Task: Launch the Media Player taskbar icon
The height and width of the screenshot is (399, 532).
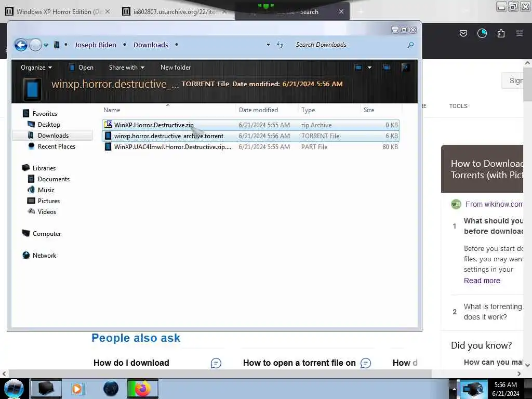Action: pos(77,389)
